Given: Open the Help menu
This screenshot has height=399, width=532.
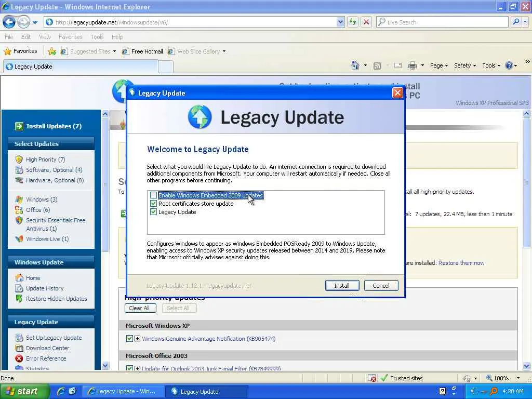Looking at the screenshot, I should coord(117,37).
